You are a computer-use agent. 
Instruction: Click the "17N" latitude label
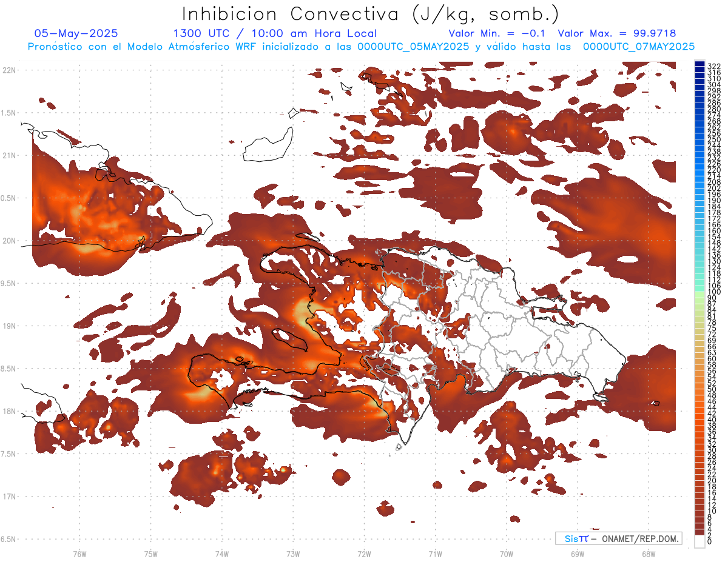point(8,497)
